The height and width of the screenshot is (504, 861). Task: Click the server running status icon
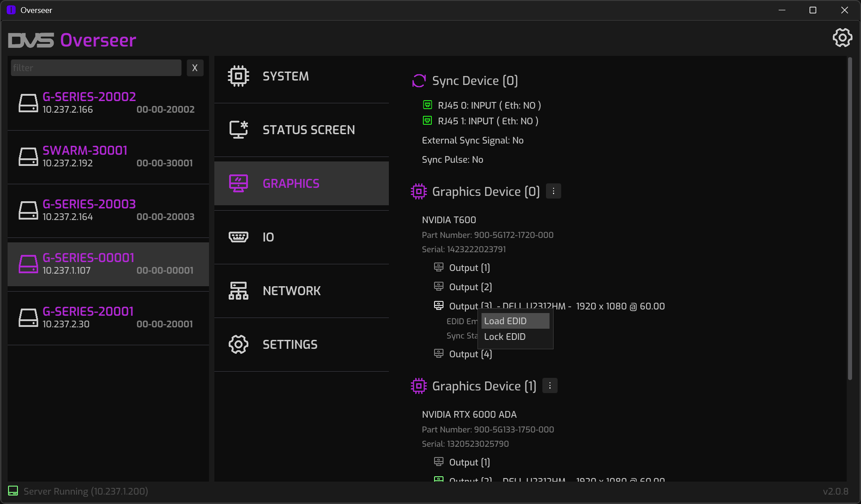pos(13,491)
